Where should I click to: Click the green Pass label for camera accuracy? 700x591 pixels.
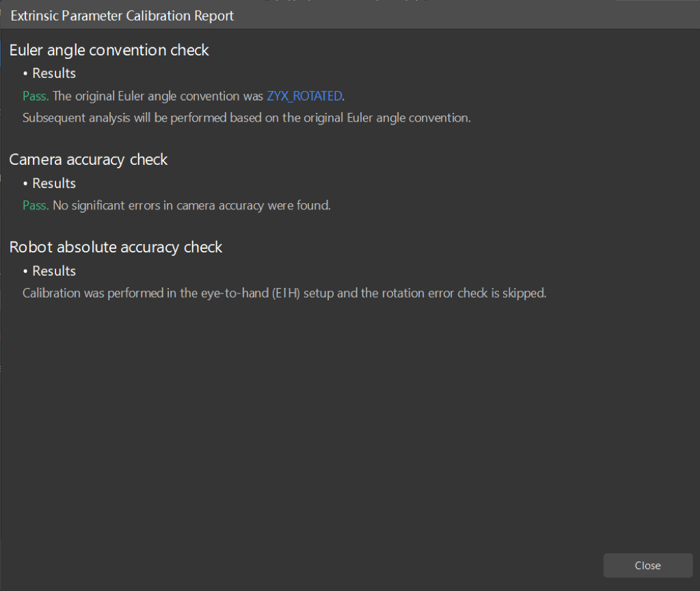pos(36,205)
